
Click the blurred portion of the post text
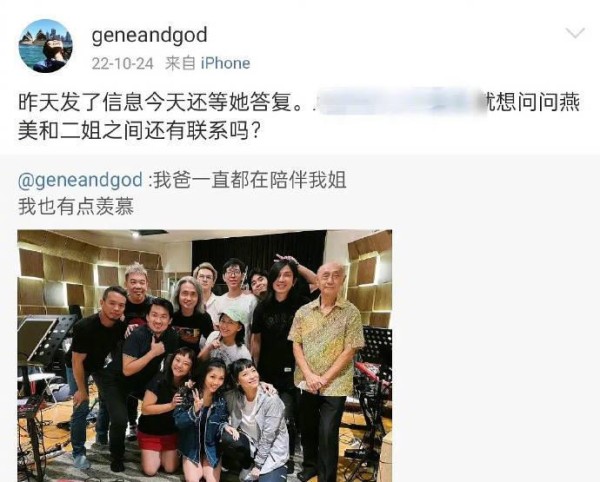pos(400,102)
